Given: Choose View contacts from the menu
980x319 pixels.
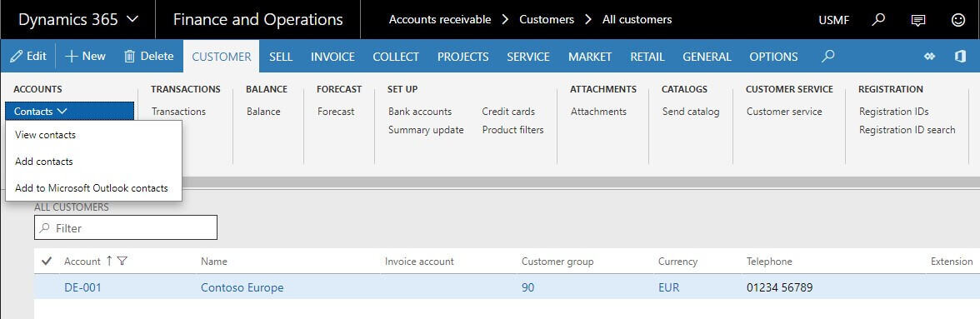Looking at the screenshot, I should tap(45, 134).
